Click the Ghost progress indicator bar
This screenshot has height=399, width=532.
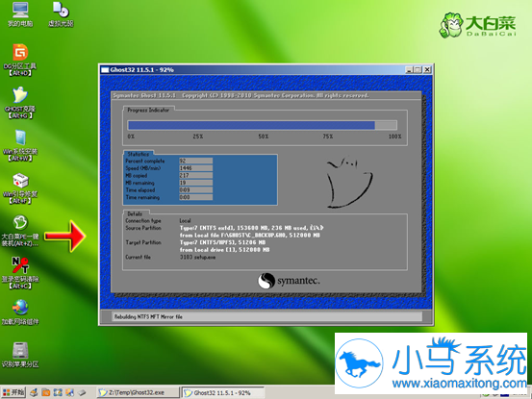(262, 125)
